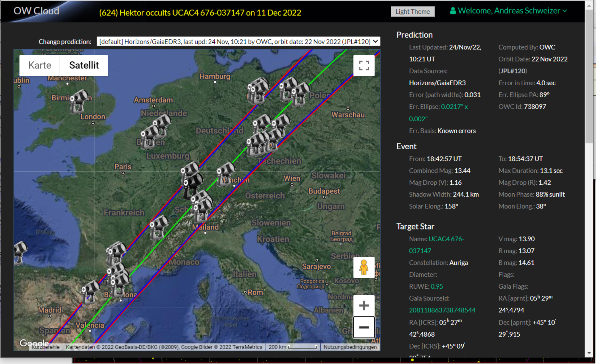Click the page vertical scrollbar down arrow
Screen dimensions: 596x364
click(589, 353)
